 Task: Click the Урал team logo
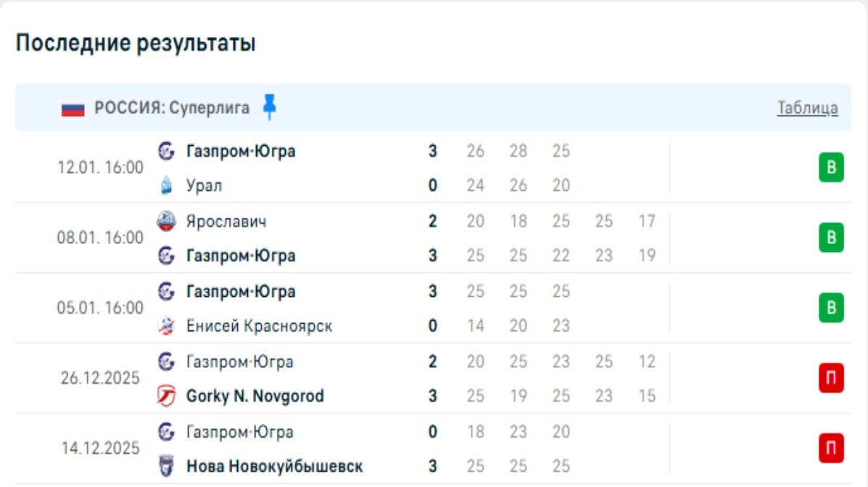click(166, 186)
